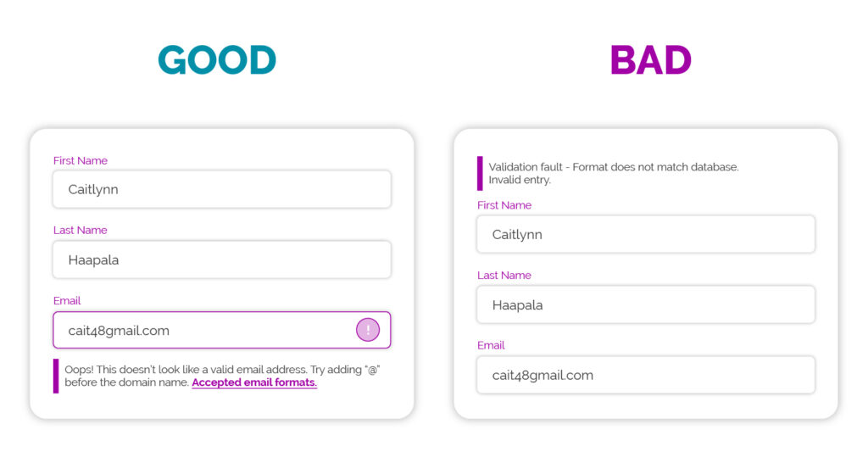Screen dimensions: 868x463
Task: Click purple bar beside the Oops message
Action: click(56, 376)
